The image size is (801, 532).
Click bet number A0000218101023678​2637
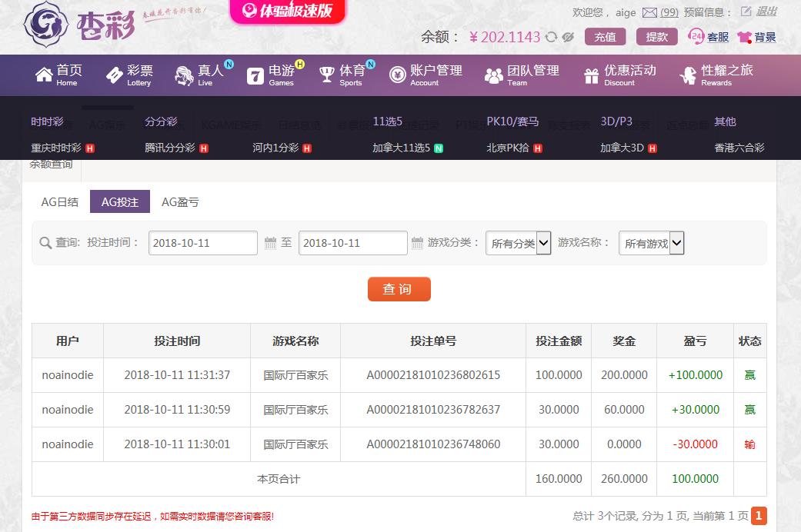(x=433, y=410)
